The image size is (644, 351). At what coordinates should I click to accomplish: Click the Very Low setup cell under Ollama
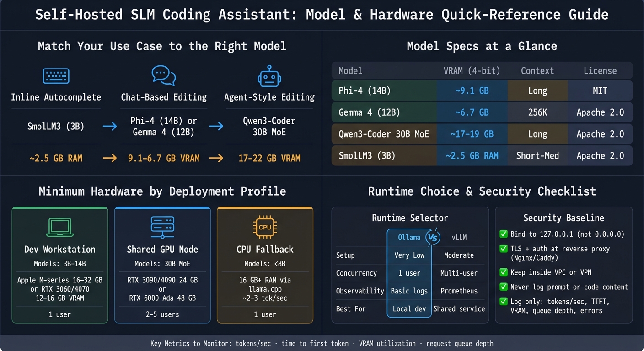tap(409, 255)
